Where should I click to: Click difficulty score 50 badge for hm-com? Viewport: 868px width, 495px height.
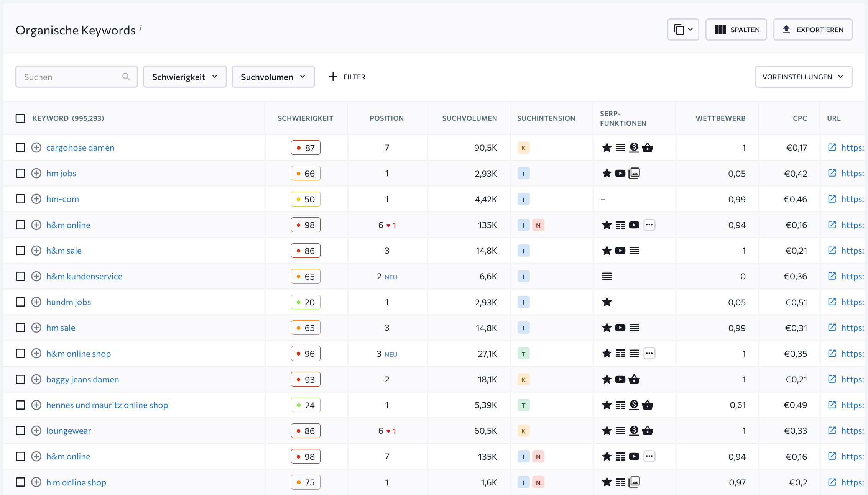306,199
